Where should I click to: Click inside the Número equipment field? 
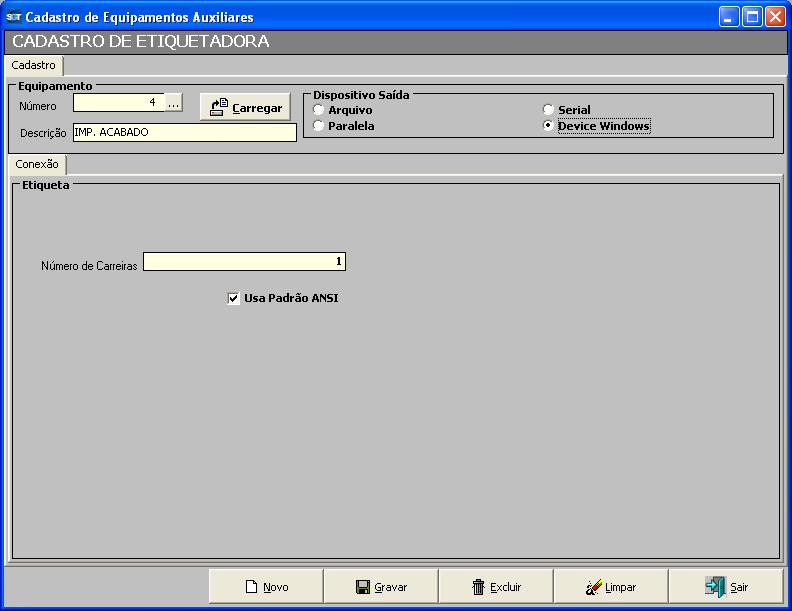tap(118, 103)
